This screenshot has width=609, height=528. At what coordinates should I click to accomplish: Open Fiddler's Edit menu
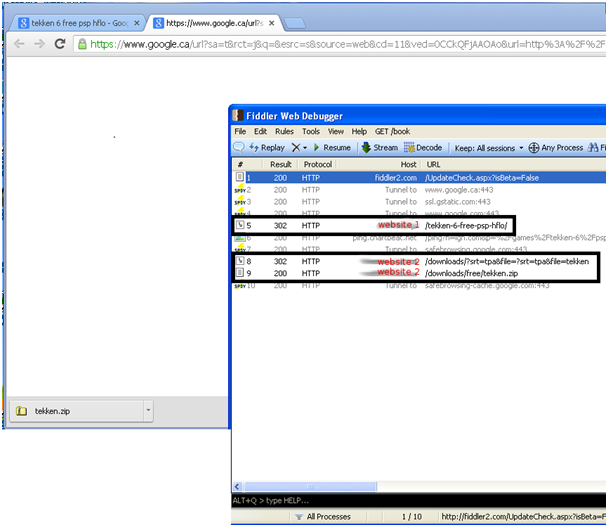pos(260,131)
